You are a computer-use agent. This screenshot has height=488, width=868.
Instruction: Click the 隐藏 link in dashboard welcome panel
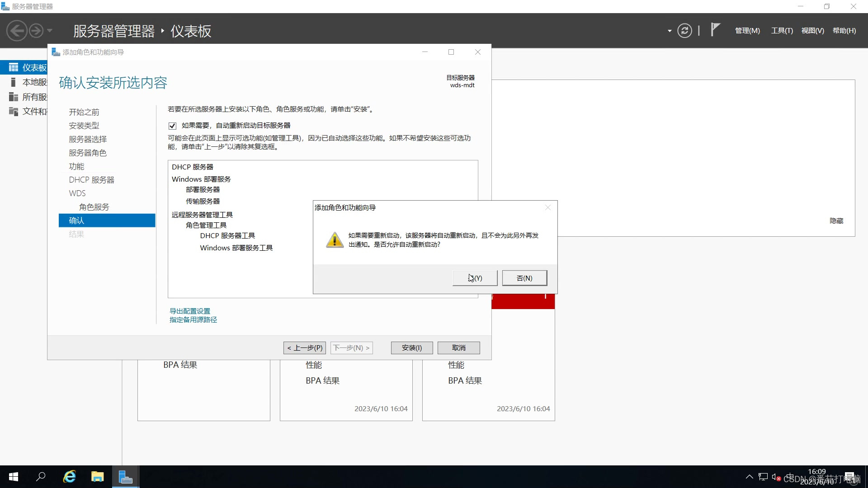836,221
